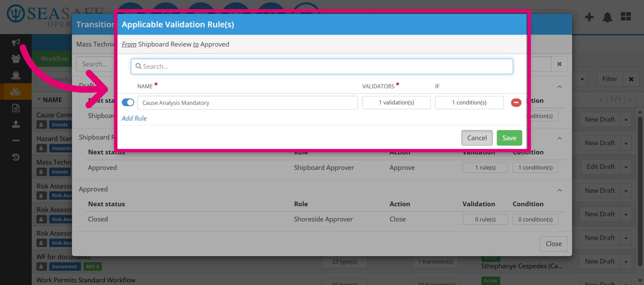The image size is (644, 285).
Task: Cancel the validation rule dialog
Action: (477, 138)
